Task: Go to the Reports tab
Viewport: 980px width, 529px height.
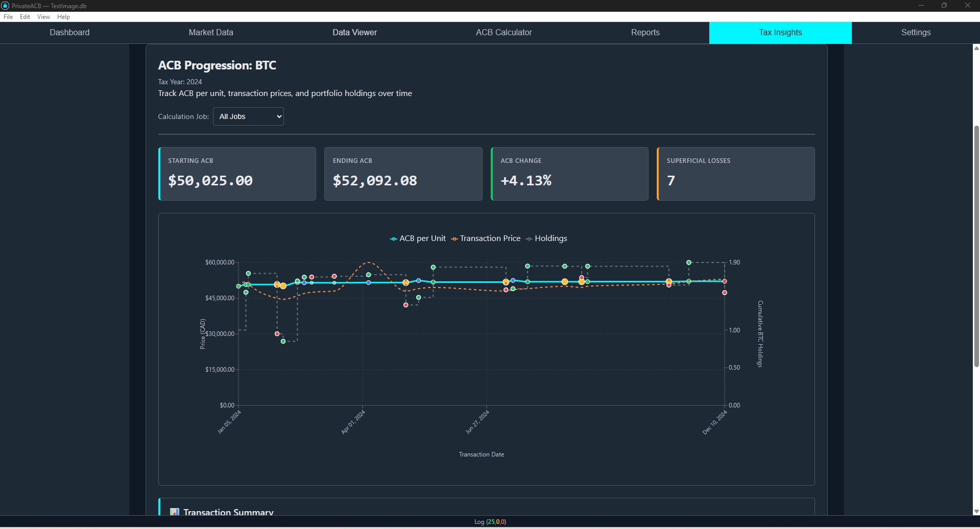Action: (645, 33)
